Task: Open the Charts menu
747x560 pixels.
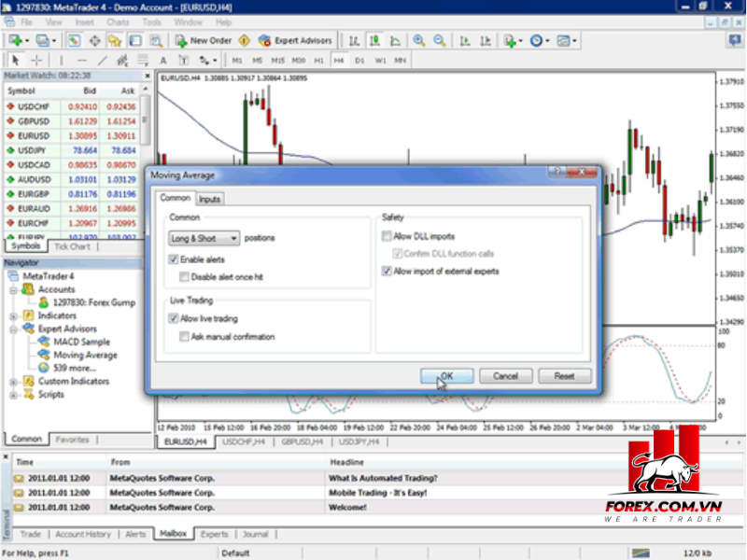Action: tap(118, 22)
